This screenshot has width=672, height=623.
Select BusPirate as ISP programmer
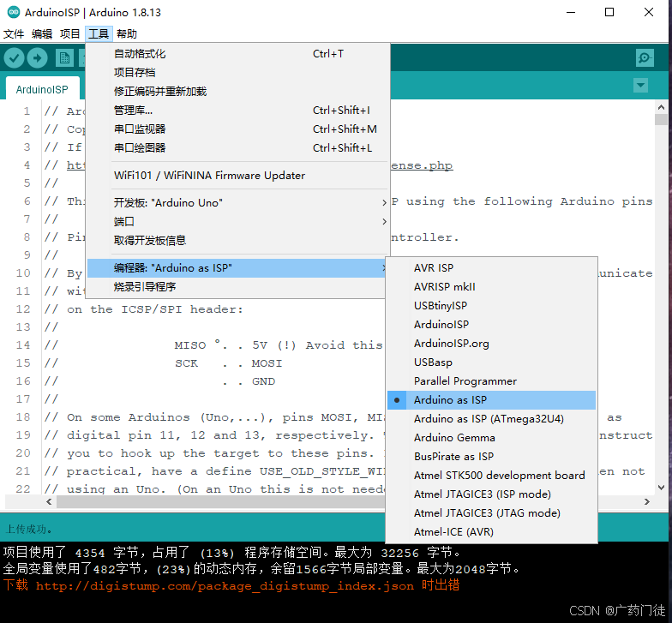click(x=492, y=456)
